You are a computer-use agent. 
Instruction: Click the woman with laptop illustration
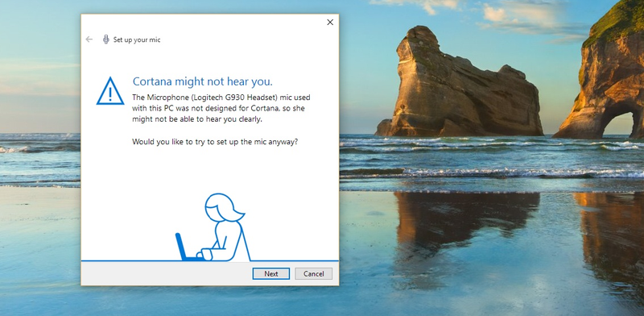(213, 227)
